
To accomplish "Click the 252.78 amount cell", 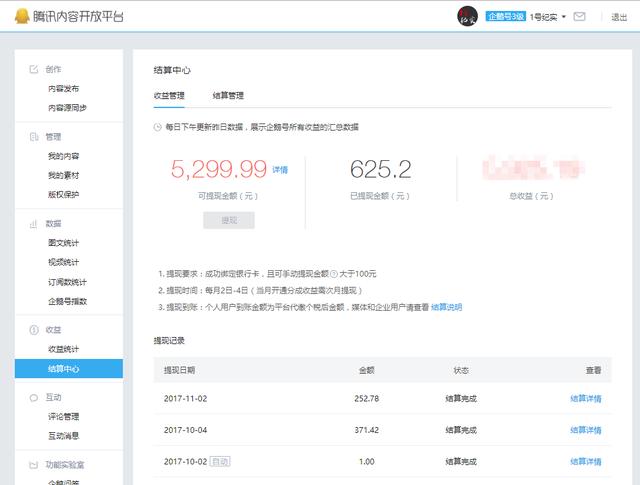I will pyautogui.click(x=367, y=398).
